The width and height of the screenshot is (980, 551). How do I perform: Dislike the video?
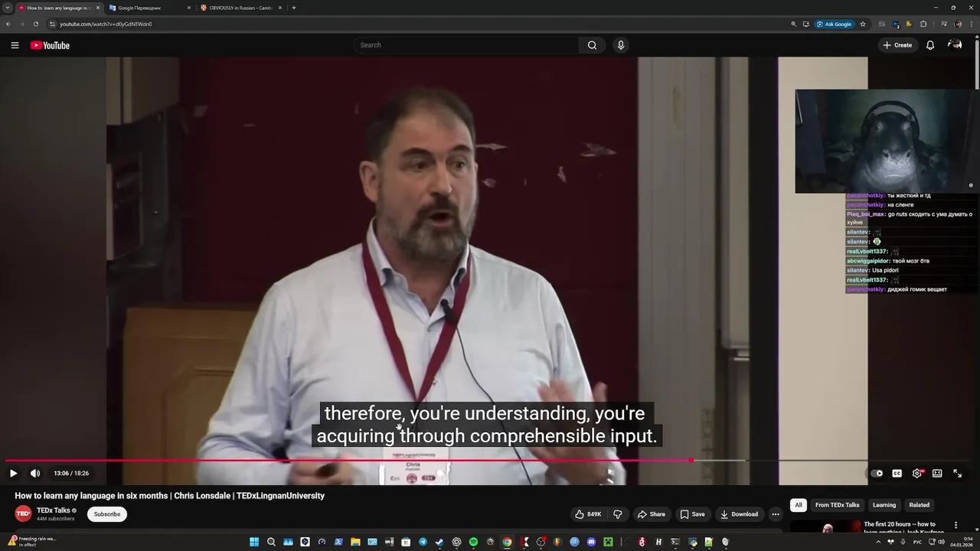[x=618, y=514]
